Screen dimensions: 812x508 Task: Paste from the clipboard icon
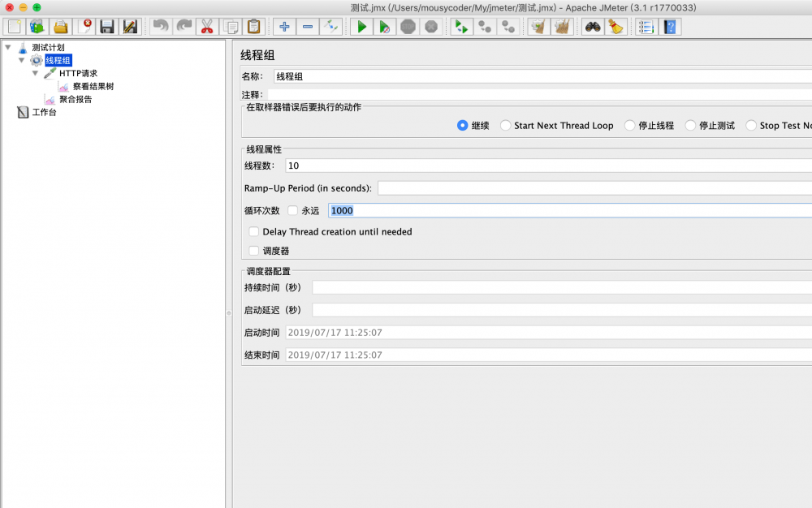253,27
